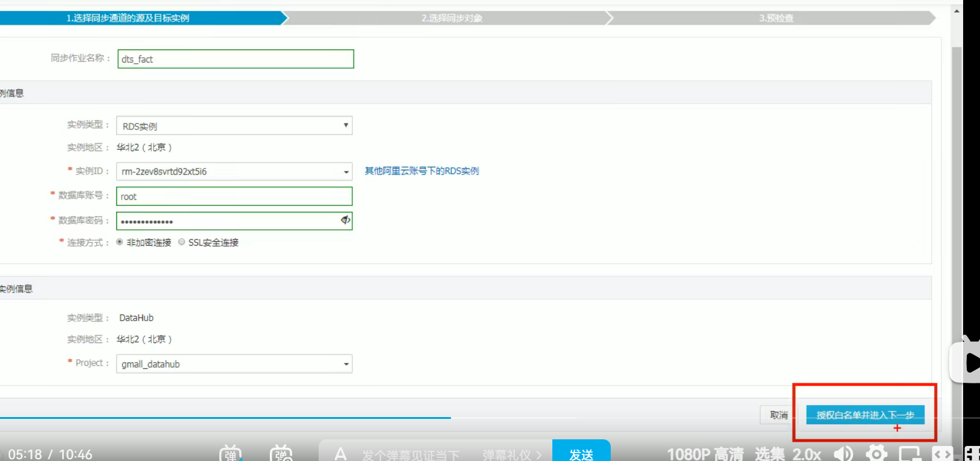Click the 同步作业名称 dts_fact input field
Screen dimensions: 980x461
(236, 59)
